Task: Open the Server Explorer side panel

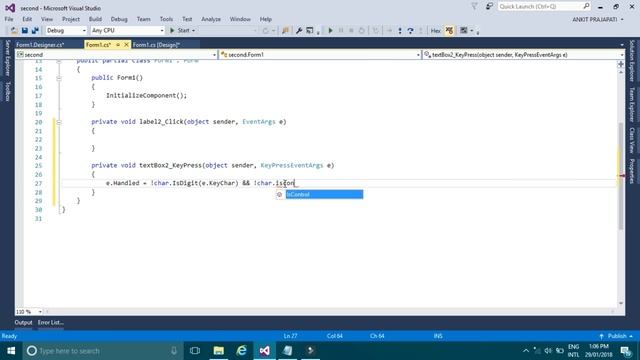Action: [7, 58]
